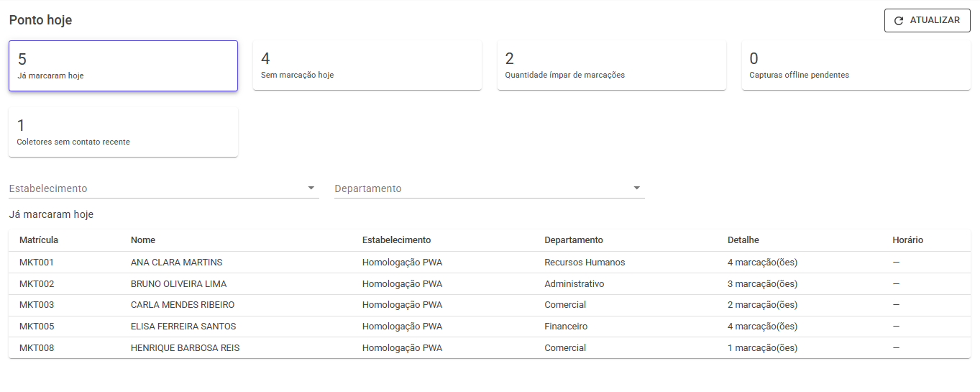This screenshot has height=392, width=980.
Task: Select the HENRIQUE BARBOSA REIS row
Action: click(x=490, y=348)
